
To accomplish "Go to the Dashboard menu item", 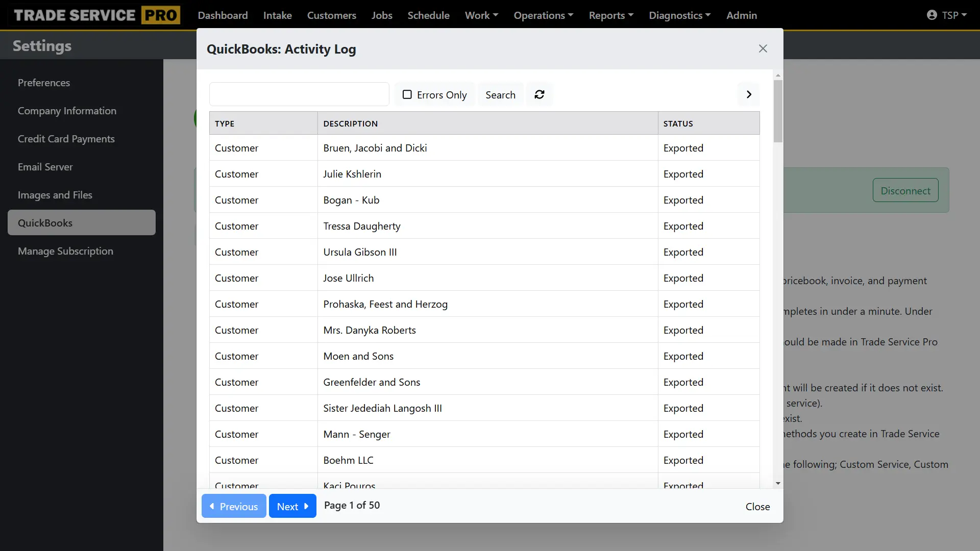I will (x=223, y=15).
